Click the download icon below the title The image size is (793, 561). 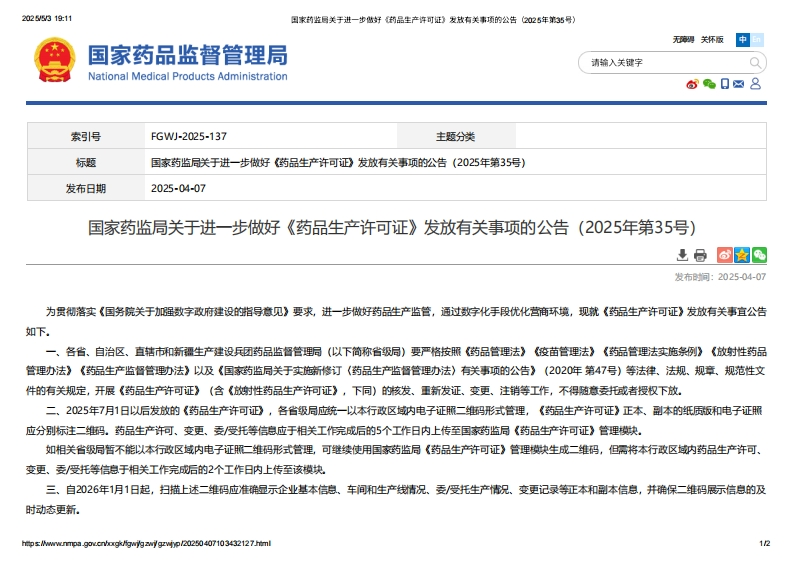pos(683,255)
